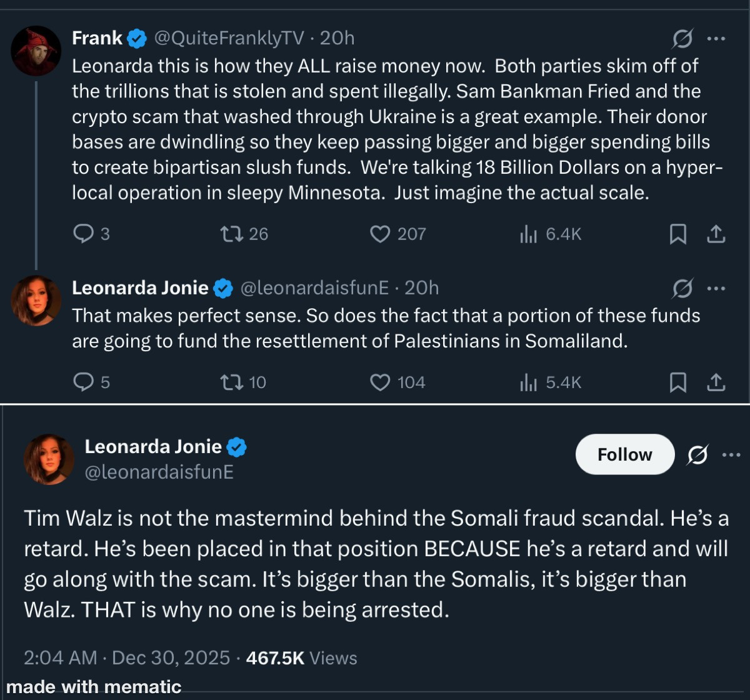Open more options on Frank's tweet
Viewport: 750px width, 700px height.
[716, 39]
